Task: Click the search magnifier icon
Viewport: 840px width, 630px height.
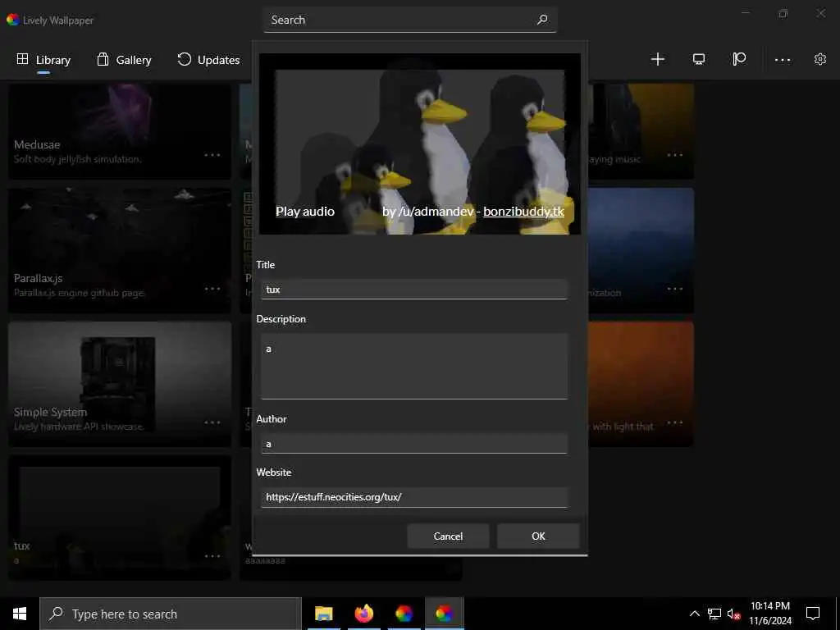Action: (542, 20)
